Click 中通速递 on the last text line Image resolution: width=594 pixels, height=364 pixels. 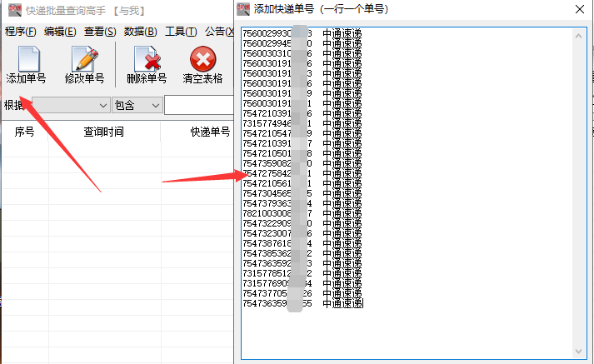coord(343,303)
